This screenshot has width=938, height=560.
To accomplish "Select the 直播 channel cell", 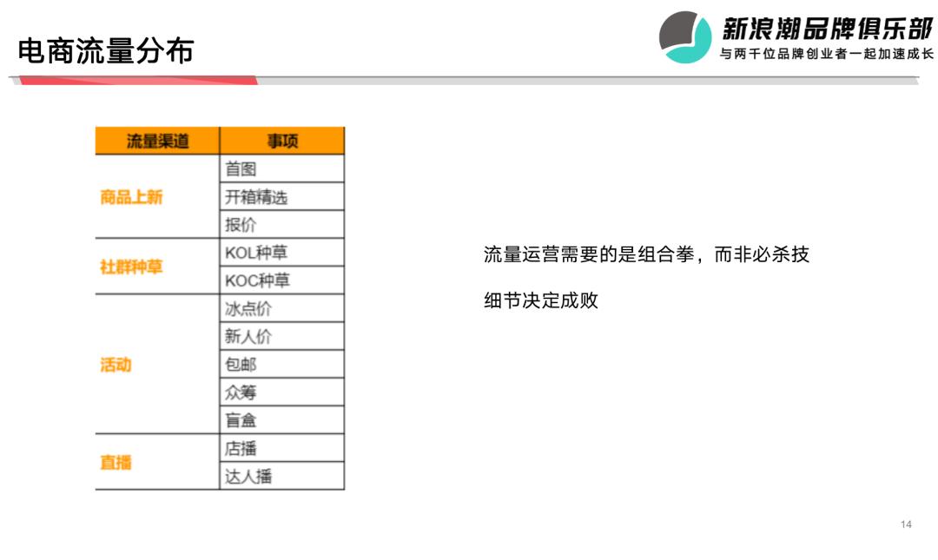I will (117, 461).
